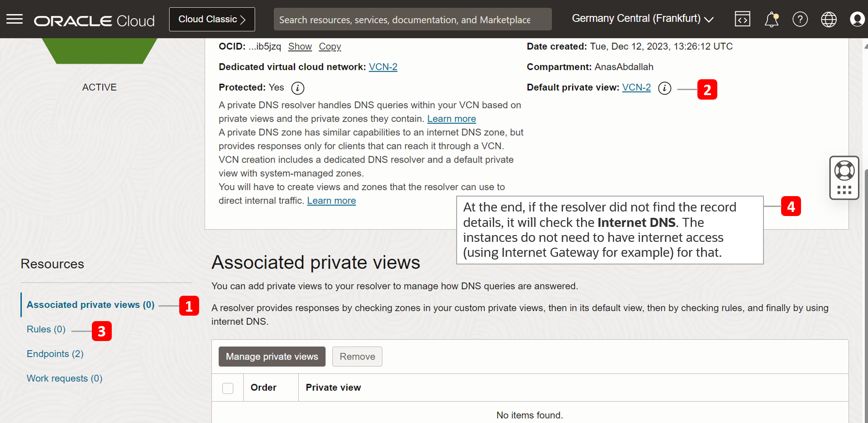Click Manage private views button

point(272,356)
